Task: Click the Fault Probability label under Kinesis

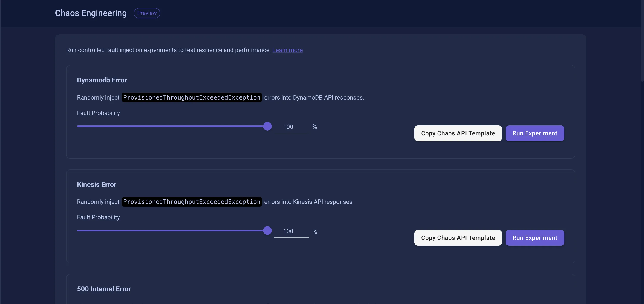Action: [x=98, y=217]
